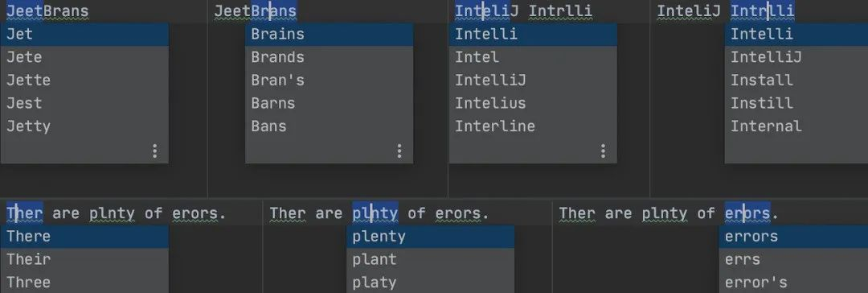The image size is (868, 293).
Task: Pick 'Jetty' from the suggestion list
Action: pyautogui.click(x=84, y=126)
